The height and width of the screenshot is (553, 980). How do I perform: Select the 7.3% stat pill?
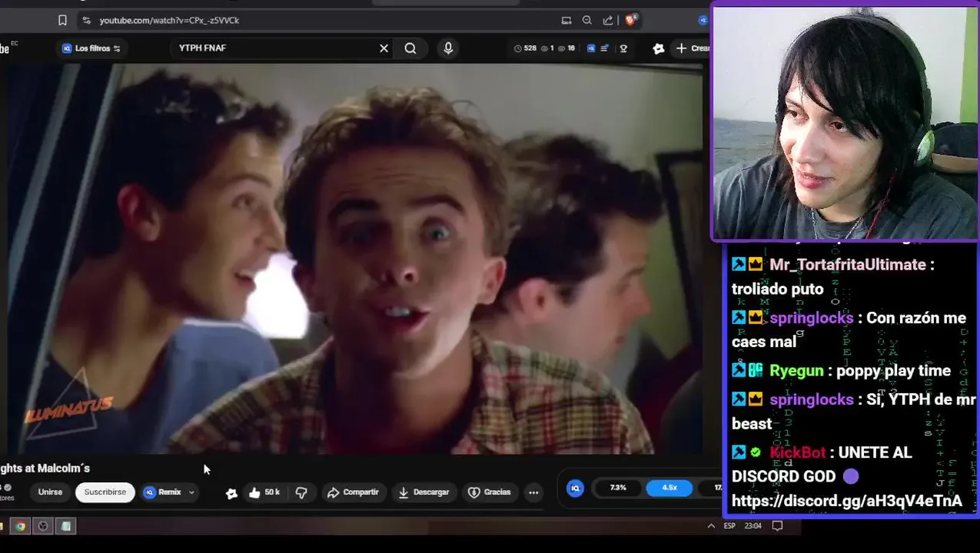(618, 488)
